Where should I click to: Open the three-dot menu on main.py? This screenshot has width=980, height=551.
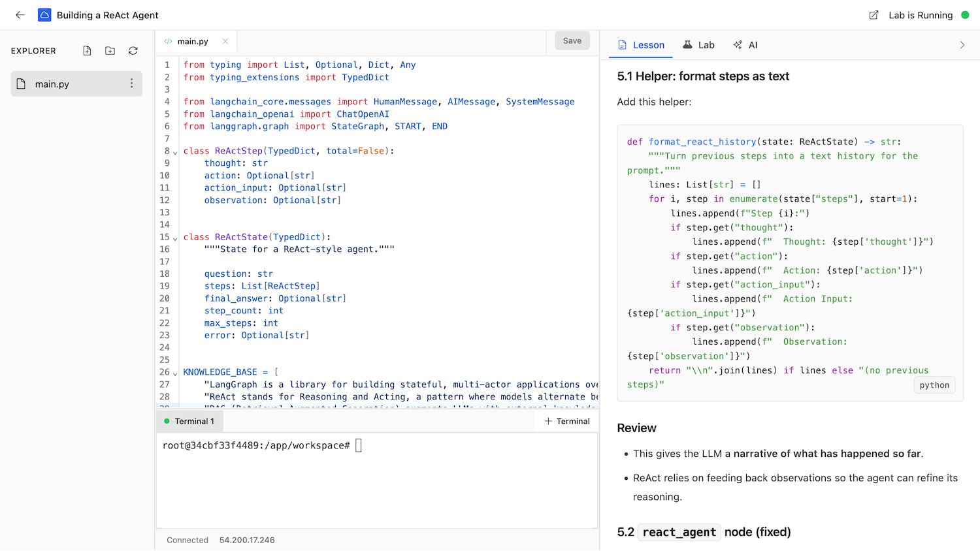pyautogui.click(x=131, y=84)
